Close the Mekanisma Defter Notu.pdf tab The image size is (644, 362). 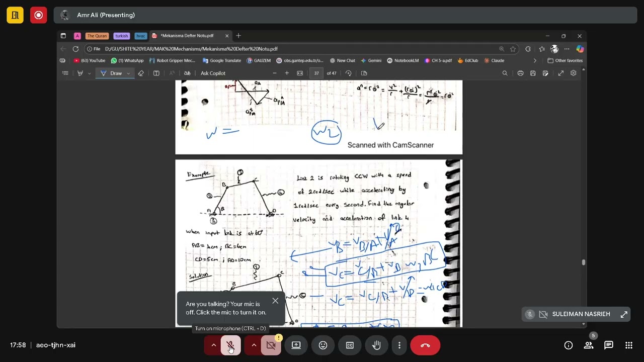pos(227,36)
